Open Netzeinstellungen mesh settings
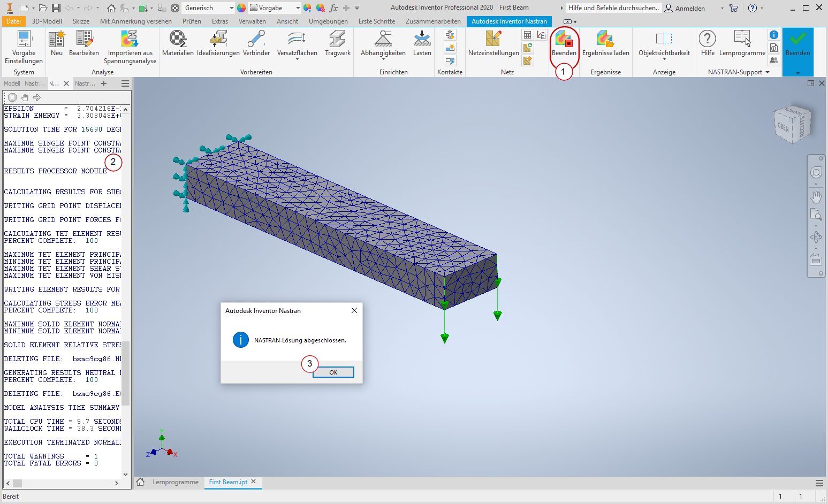This screenshot has height=504, width=828. click(493, 43)
